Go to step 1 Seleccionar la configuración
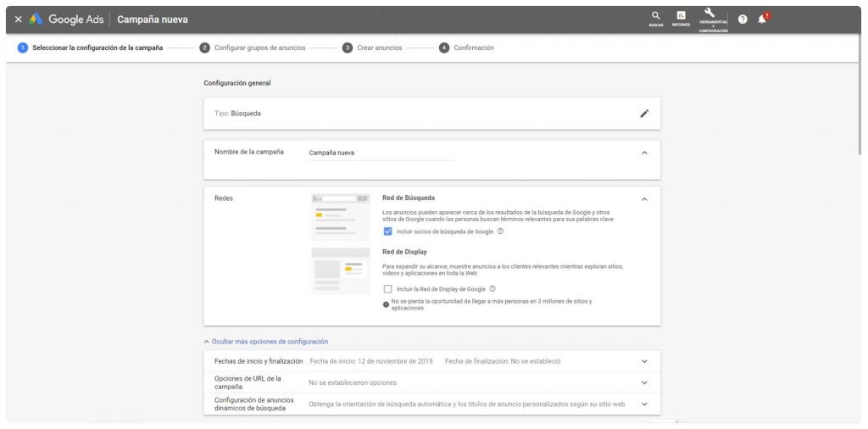The width and height of the screenshot is (868, 429). [x=91, y=48]
